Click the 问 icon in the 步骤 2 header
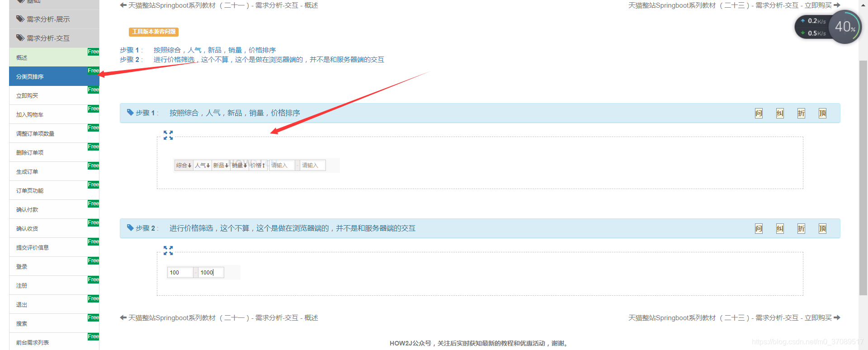 [759, 228]
